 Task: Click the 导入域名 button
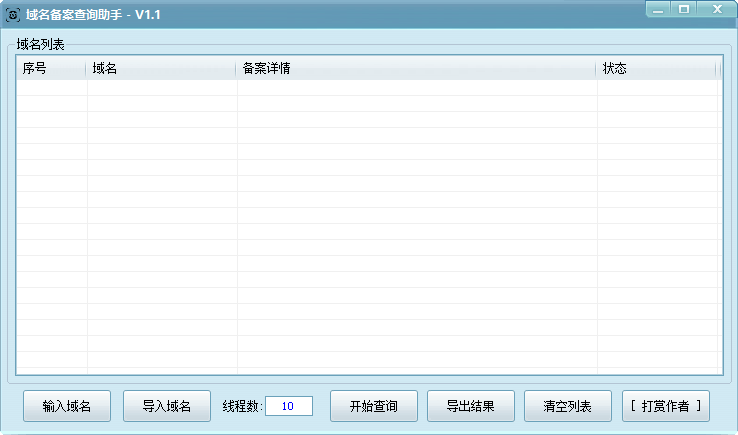click(167, 406)
